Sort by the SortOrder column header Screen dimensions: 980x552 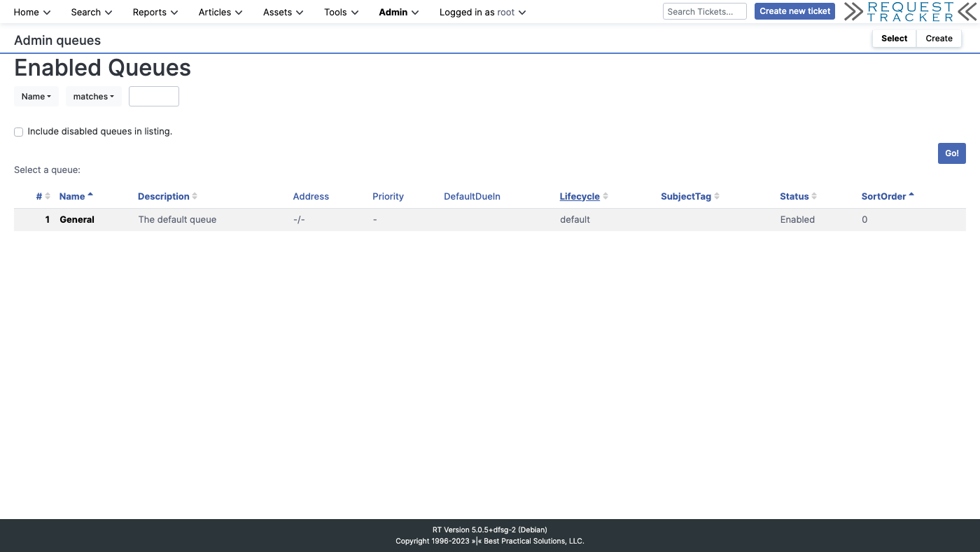[x=884, y=196]
